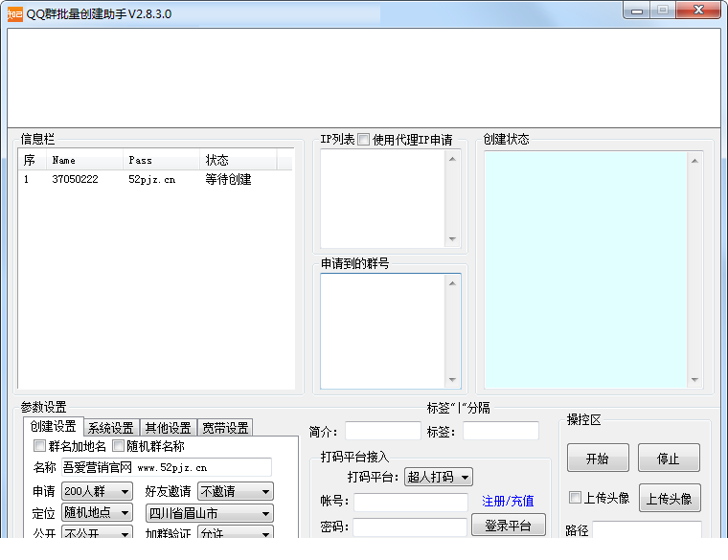The width and height of the screenshot is (728, 560).
Task: Click the QQ群批量创建助手 app icon in title bar
Action: [14, 13]
